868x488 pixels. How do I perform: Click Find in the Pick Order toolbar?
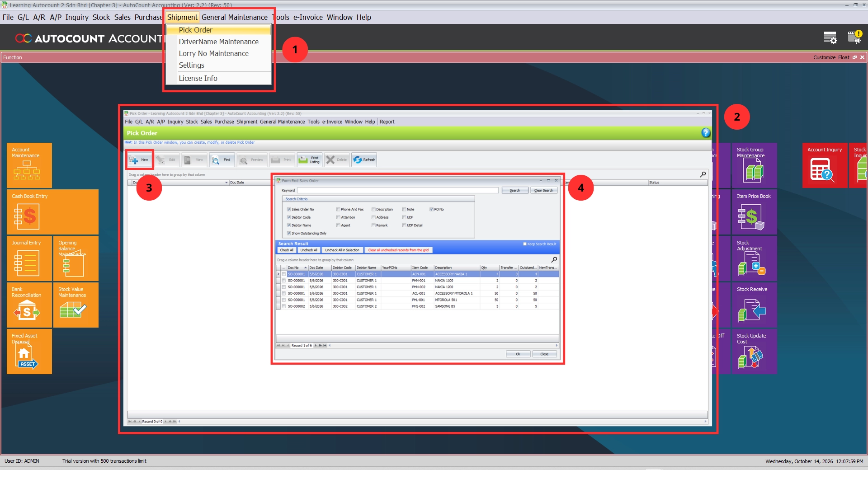pyautogui.click(x=222, y=160)
